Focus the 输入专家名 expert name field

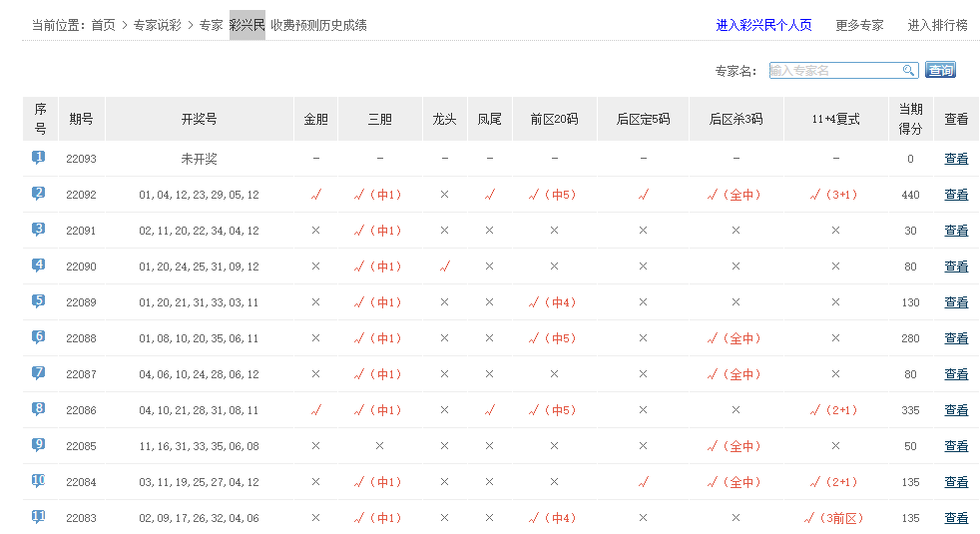(x=834, y=70)
